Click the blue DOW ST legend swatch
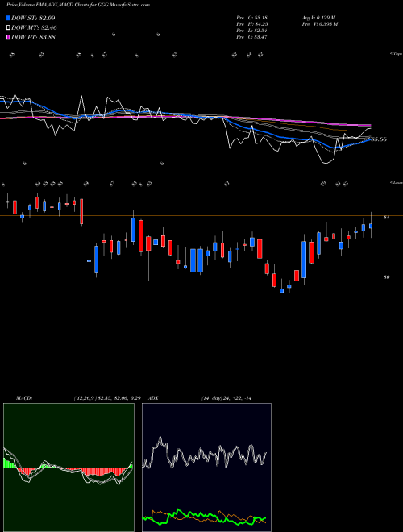The width and height of the screenshot is (403, 532). tap(8, 18)
